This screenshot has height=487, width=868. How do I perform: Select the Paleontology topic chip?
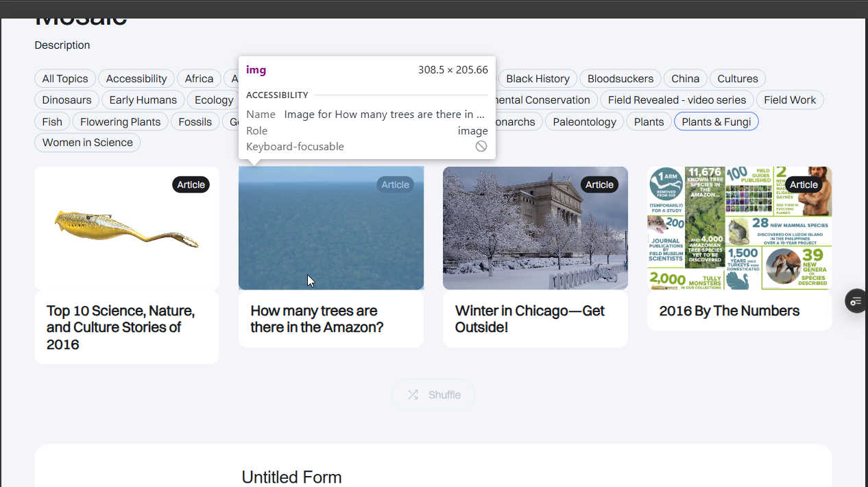[x=584, y=122]
